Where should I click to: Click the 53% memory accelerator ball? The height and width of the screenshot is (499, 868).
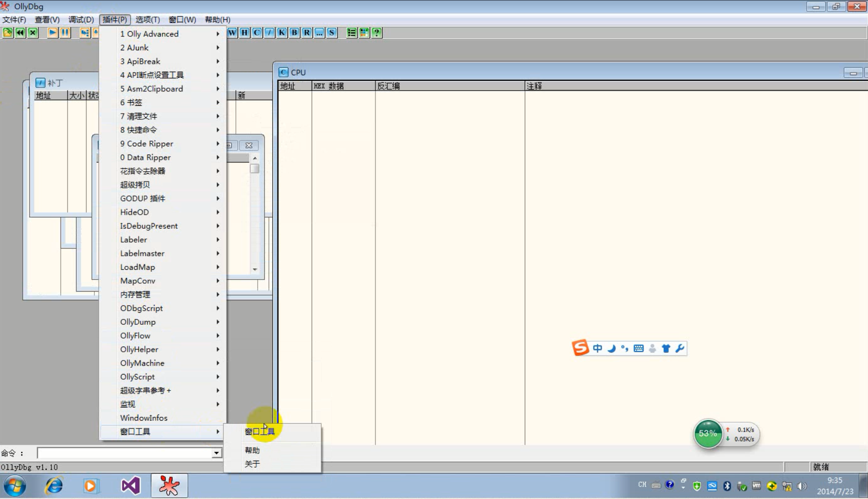coord(708,434)
